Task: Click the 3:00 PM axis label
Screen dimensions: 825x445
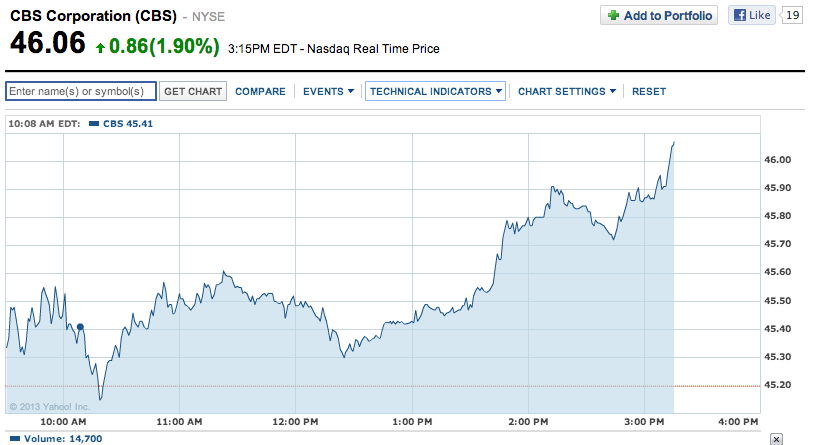Action: click(x=644, y=422)
